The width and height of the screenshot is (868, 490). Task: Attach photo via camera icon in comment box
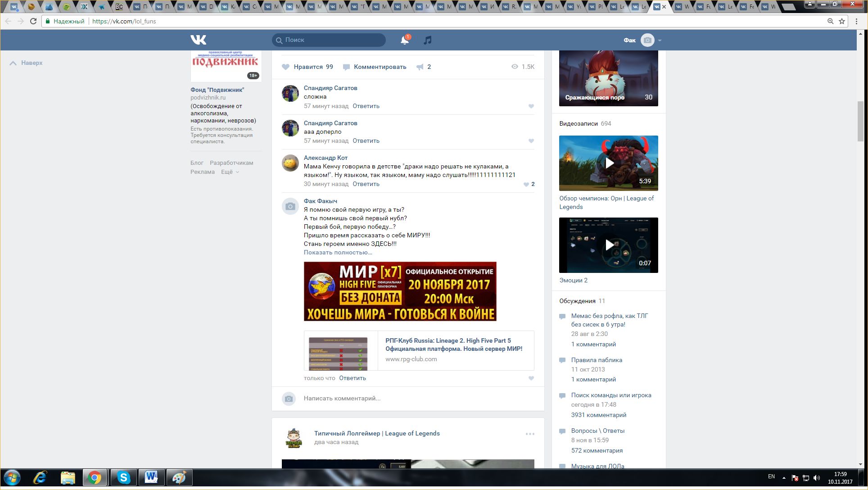[x=289, y=399]
